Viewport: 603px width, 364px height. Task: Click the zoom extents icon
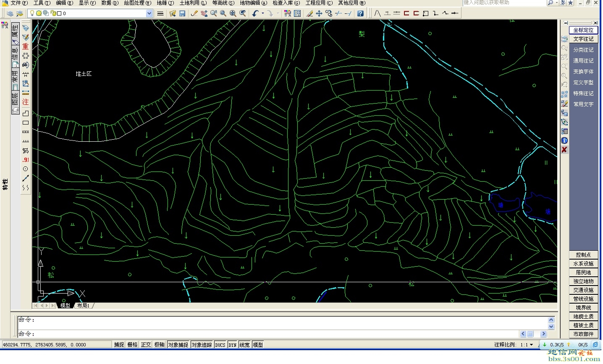233,13
